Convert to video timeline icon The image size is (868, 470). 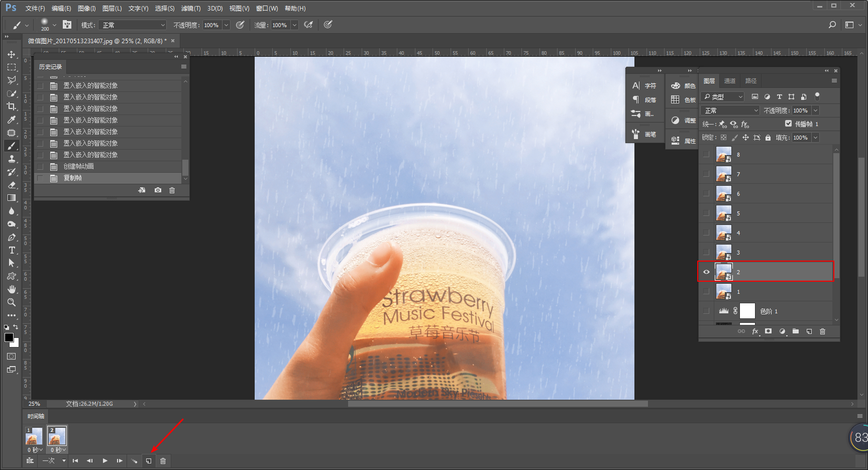coord(30,460)
